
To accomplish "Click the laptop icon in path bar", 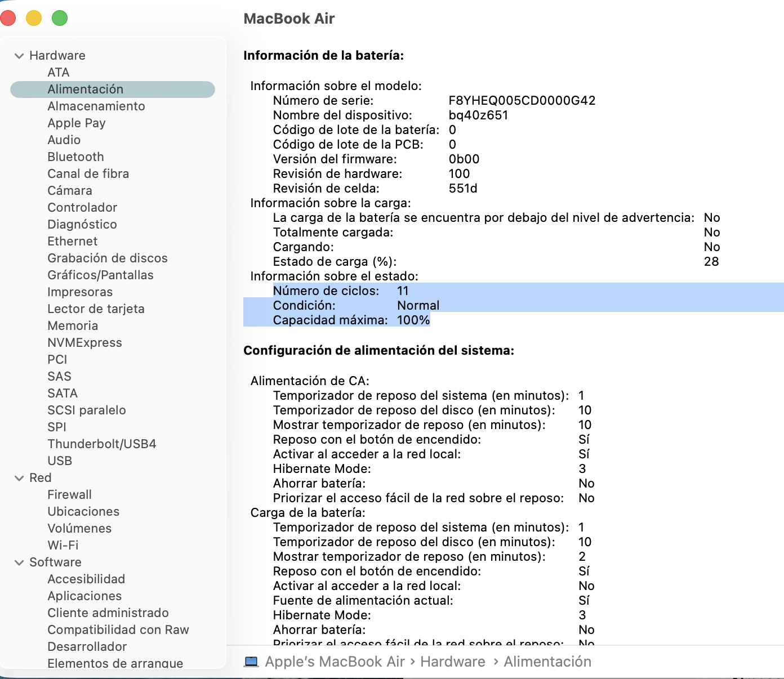I will point(251,662).
